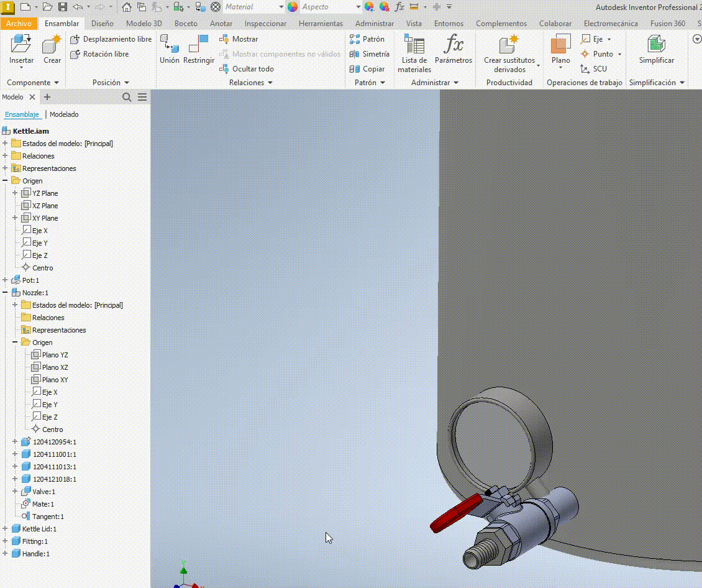Click Mostrar relationships button
Image resolution: width=702 pixels, height=588 pixels.
[x=239, y=39]
